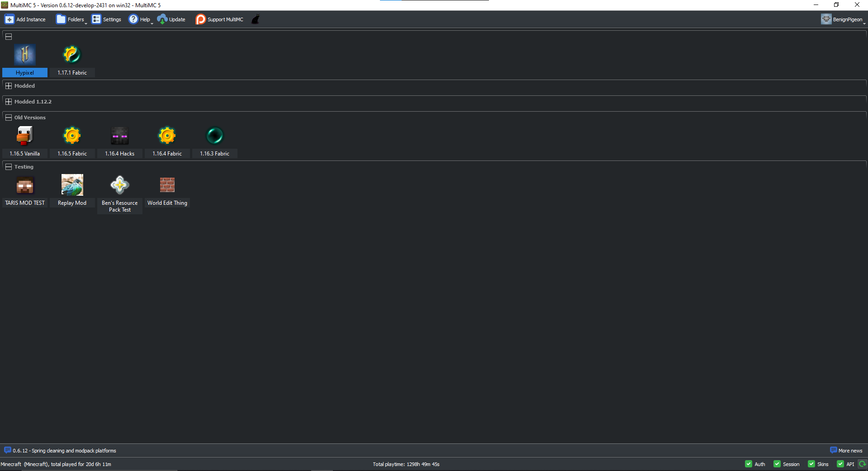Expand the Modded 1.12.2 group
868x471 pixels.
click(9, 102)
